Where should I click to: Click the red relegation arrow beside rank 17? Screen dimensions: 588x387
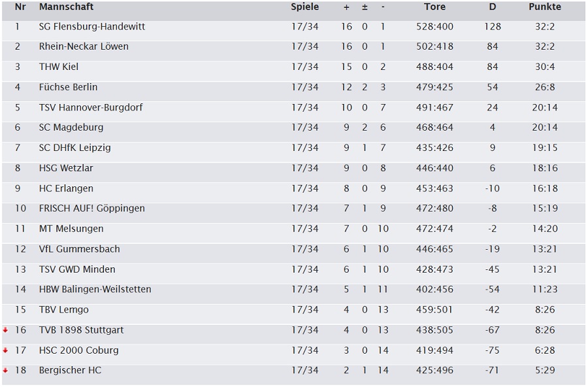coord(5,350)
